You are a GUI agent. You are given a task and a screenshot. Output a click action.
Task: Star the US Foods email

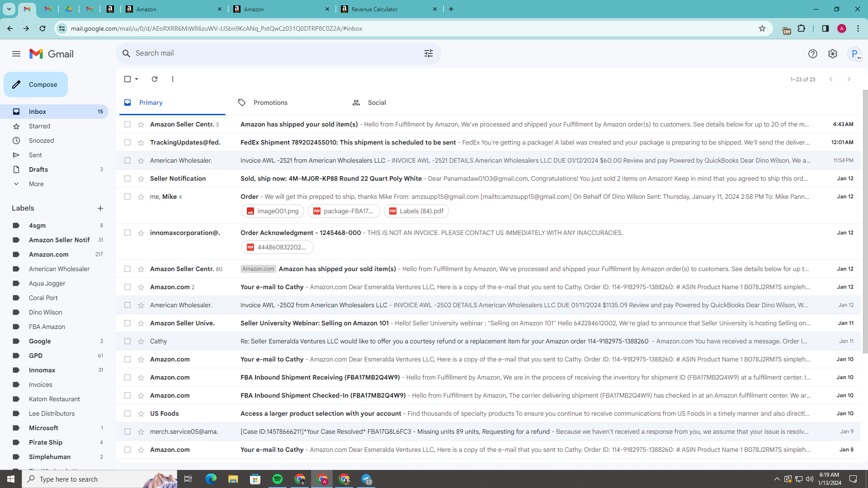click(141, 413)
